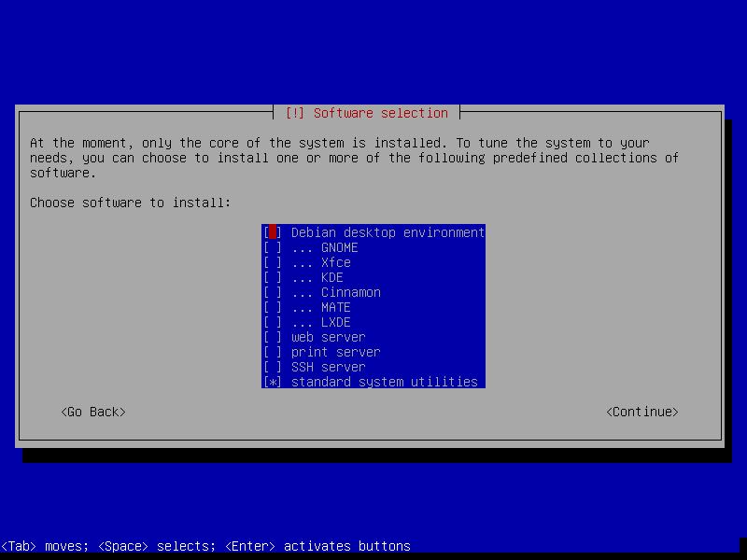
Task: Click the Continue button
Action: 642,412
